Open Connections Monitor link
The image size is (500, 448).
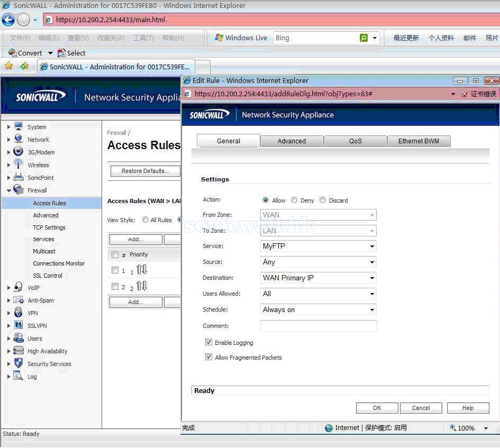(x=59, y=263)
